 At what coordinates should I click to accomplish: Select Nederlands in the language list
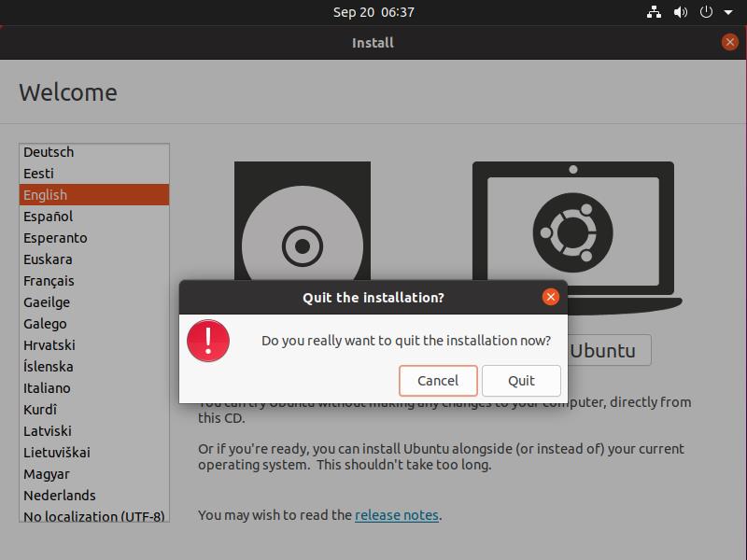pos(94,496)
